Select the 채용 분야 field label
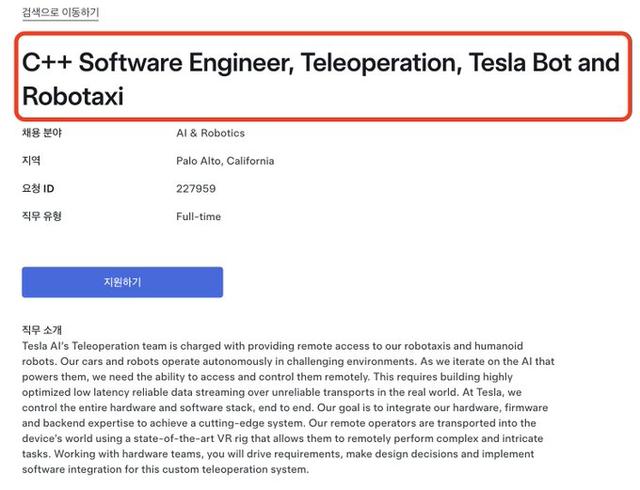 pyautogui.click(x=41, y=133)
